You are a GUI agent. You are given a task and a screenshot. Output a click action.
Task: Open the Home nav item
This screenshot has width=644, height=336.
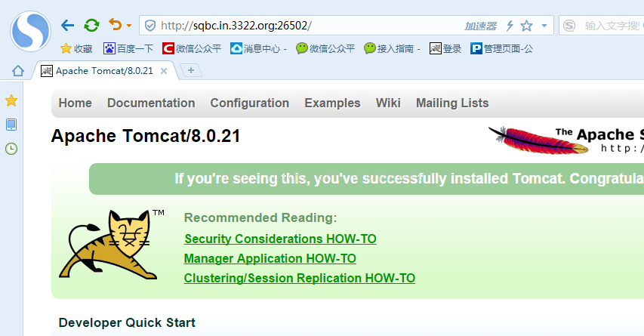[75, 103]
